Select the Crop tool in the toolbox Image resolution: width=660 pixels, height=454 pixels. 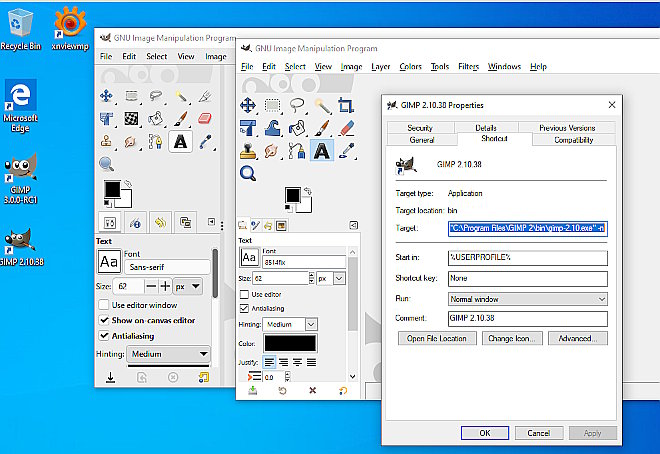346,104
